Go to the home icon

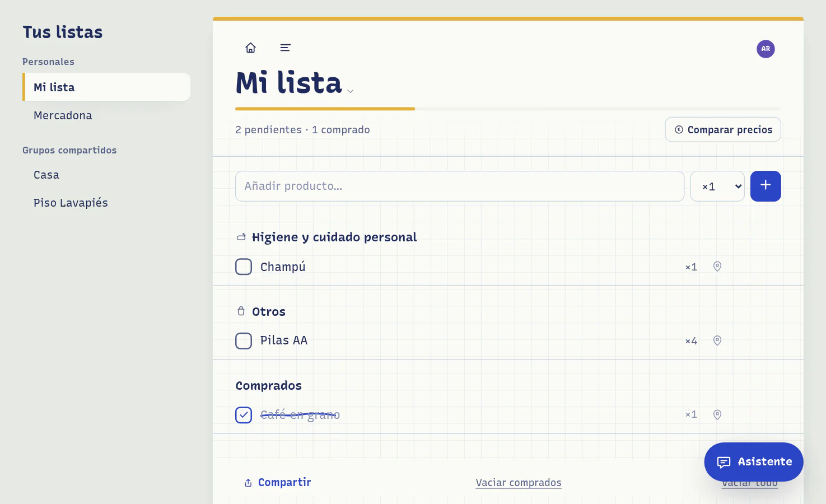tap(250, 48)
